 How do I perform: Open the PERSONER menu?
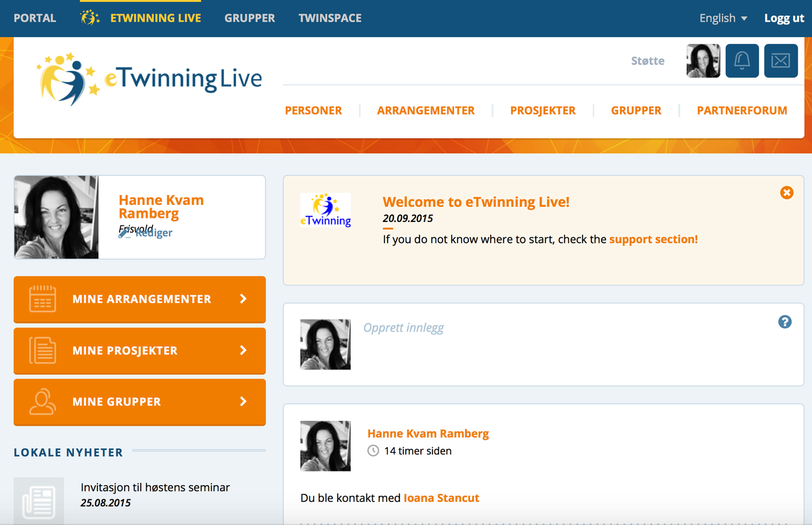point(313,110)
